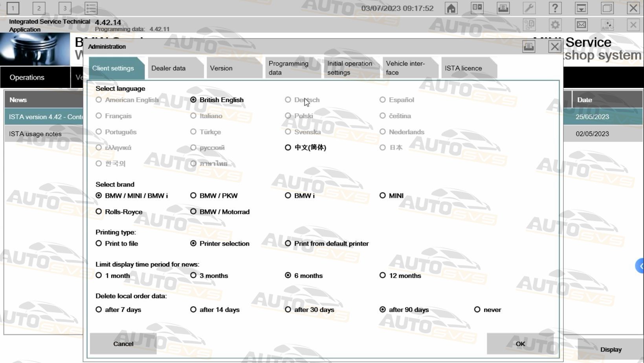This screenshot has width=644, height=363.
Task: Select MINI brand option
Action: [391, 195]
